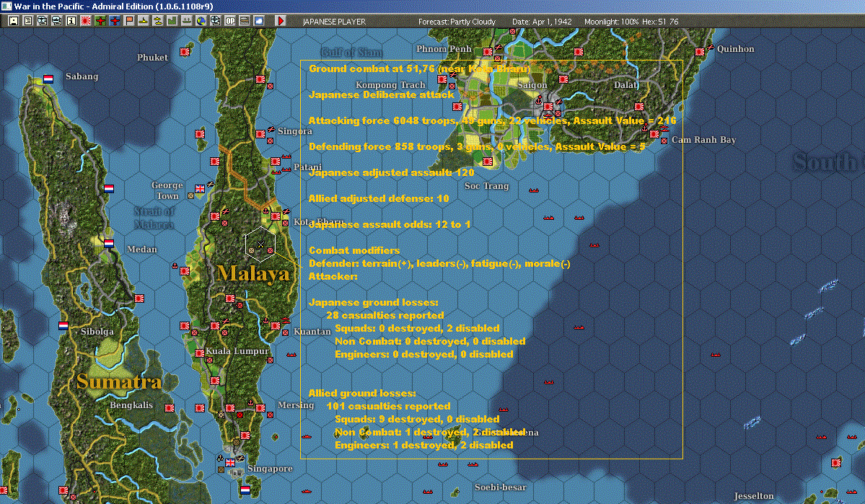Click the Japanese flag near Jesselton
The width and height of the screenshot is (865, 504).
[x=835, y=463]
